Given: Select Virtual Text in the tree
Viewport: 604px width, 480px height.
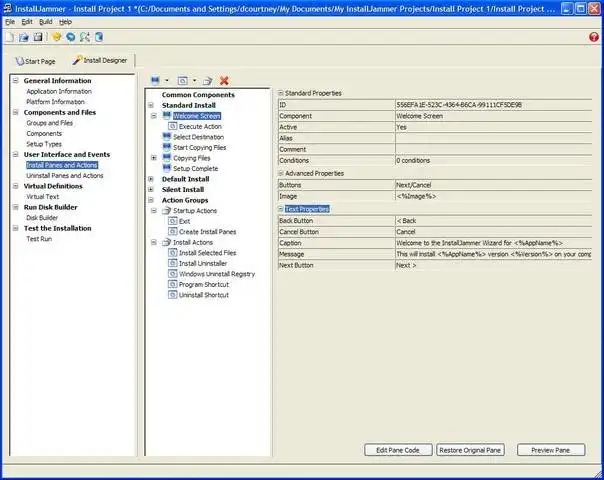Looking at the screenshot, I should pos(43,196).
